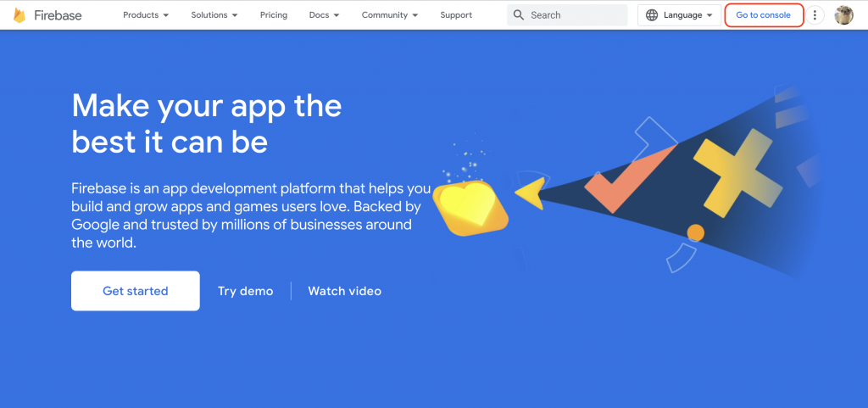Click the Go to console button
The image size is (868, 408).
click(x=764, y=15)
